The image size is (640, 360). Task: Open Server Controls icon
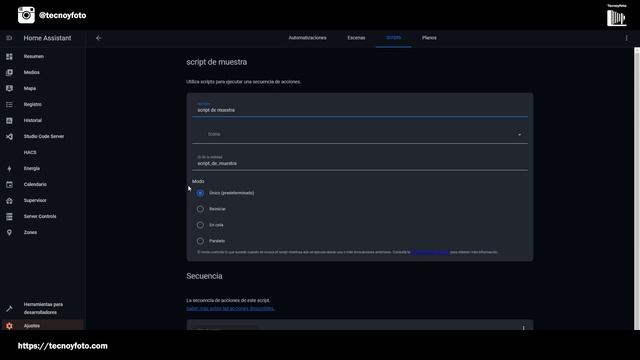[9, 216]
